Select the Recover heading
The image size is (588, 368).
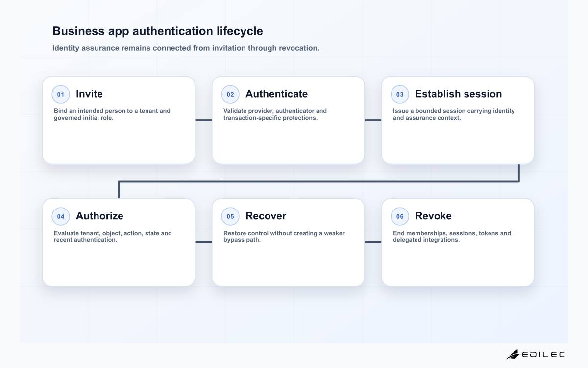pos(266,216)
